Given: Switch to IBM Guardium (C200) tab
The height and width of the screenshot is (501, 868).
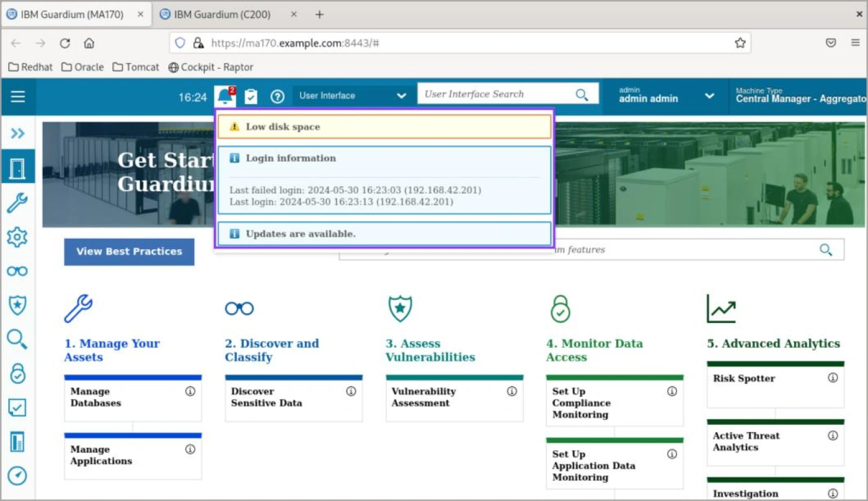Looking at the screenshot, I should pos(222,14).
